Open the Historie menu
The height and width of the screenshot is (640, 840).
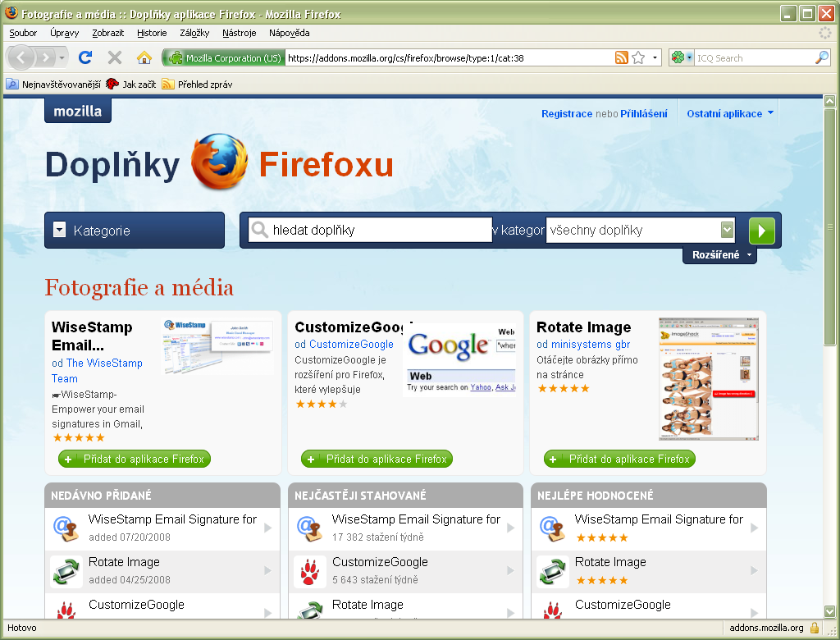tap(152, 33)
